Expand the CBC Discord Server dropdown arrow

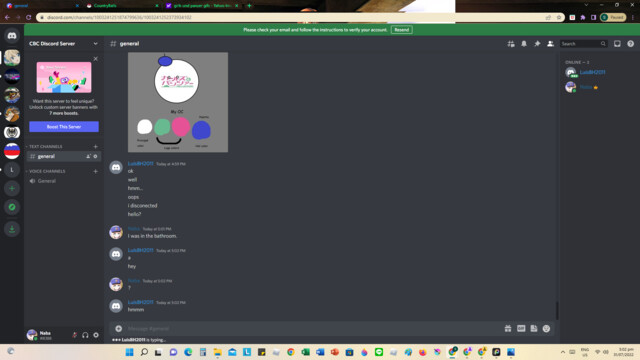(96, 44)
